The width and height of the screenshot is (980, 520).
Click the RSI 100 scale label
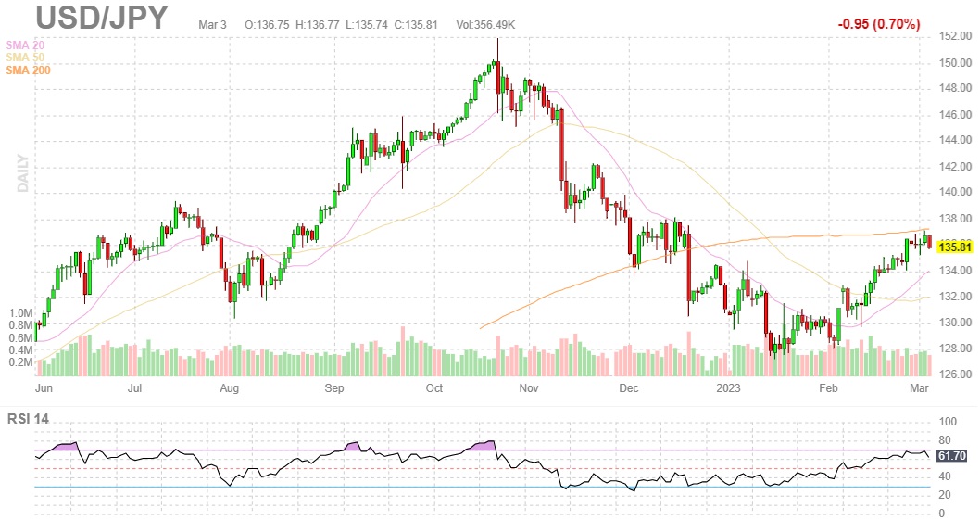tap(949, 423)
